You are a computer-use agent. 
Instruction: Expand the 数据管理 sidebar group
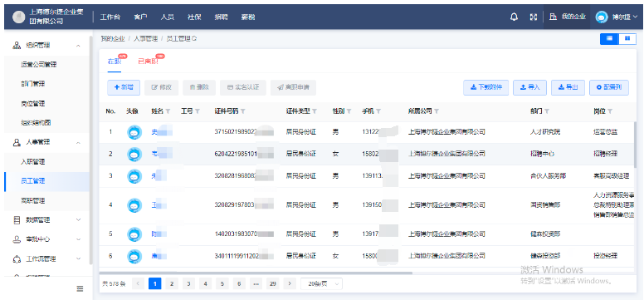78,220
